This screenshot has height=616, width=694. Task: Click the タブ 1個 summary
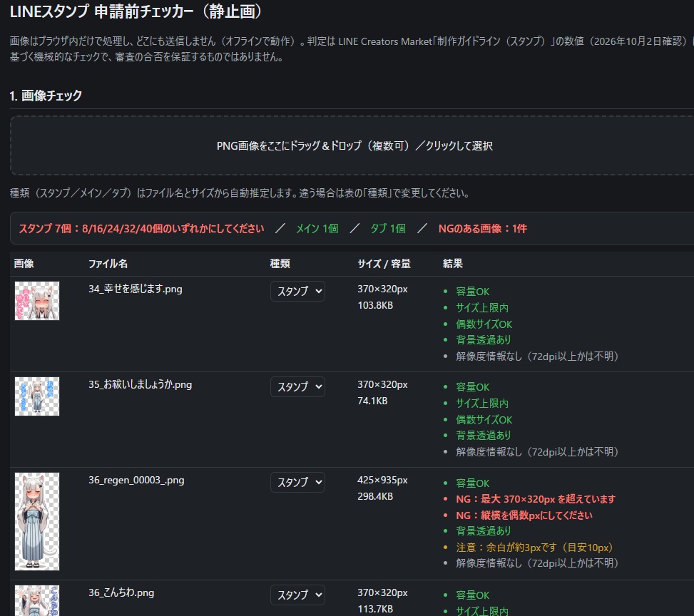pyautogui.click(x=388, y=228)
